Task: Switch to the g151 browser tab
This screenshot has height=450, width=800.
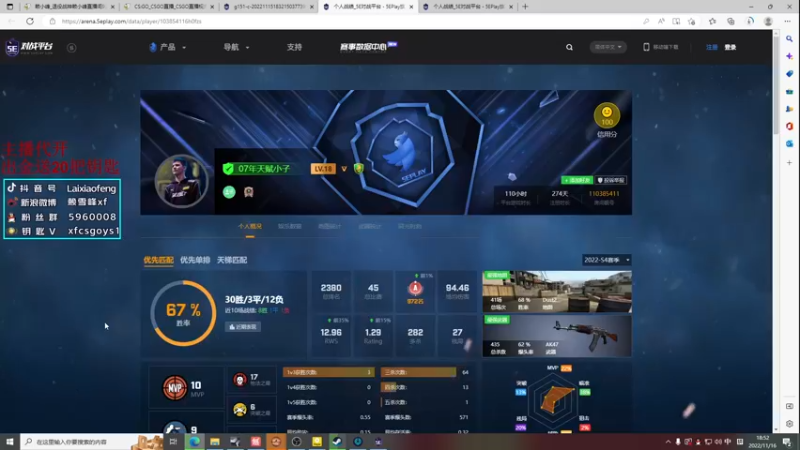Action: (x=269, y=7)
